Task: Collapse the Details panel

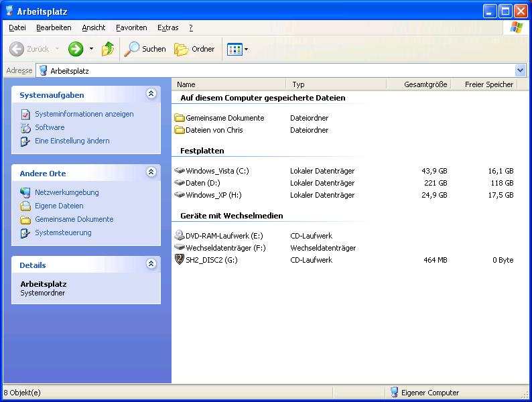Action: 151,263
